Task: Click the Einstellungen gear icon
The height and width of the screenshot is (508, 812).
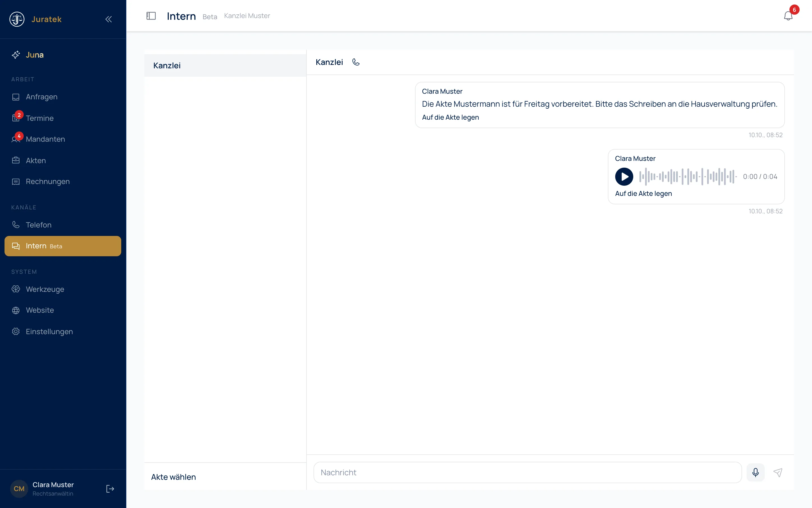Action: (16, 331)
